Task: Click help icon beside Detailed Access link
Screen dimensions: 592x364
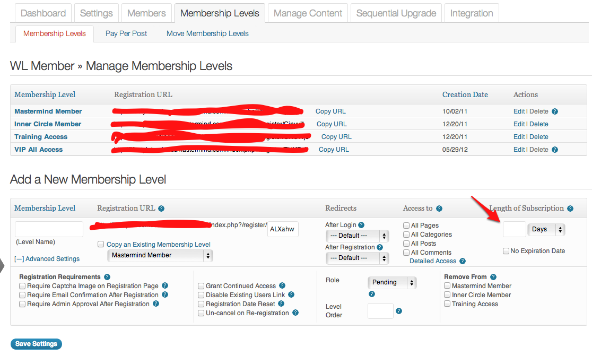Action: (463, 261)
